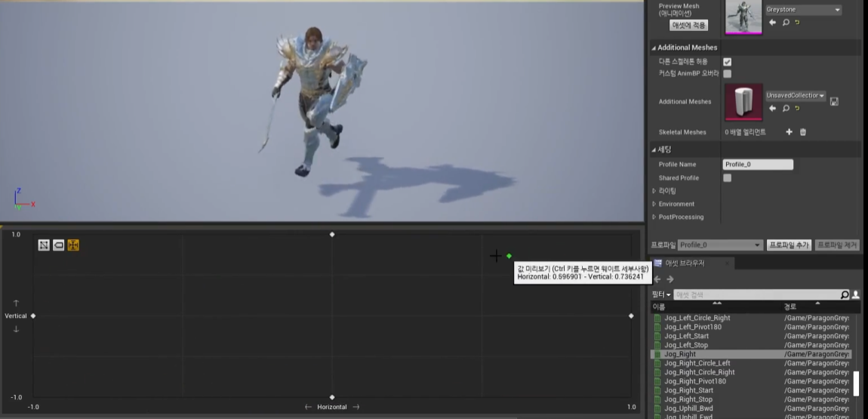Collapse the Additional Meshes section

654,48
